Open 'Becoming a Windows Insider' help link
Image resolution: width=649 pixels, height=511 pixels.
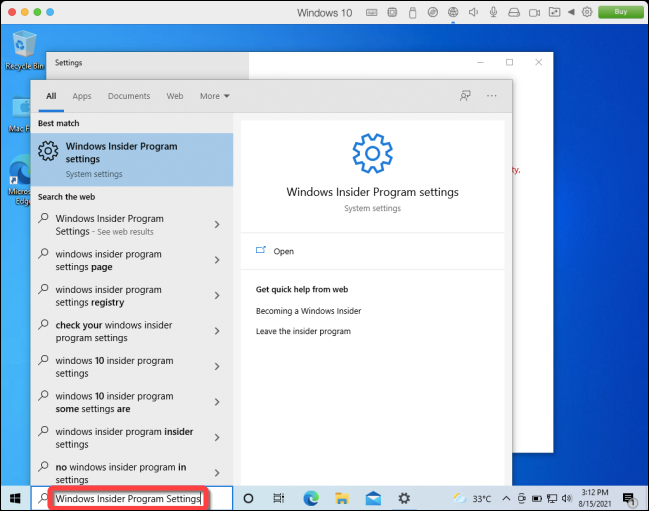point(308,311)
